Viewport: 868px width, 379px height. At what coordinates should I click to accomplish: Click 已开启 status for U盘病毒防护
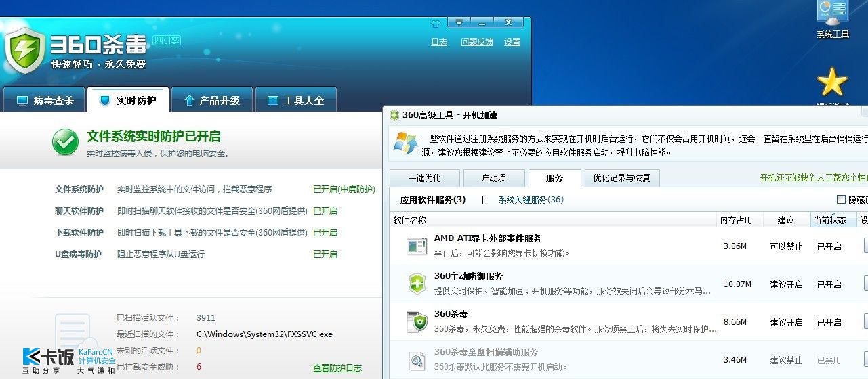pyautogui.click(x=325, y=254)
